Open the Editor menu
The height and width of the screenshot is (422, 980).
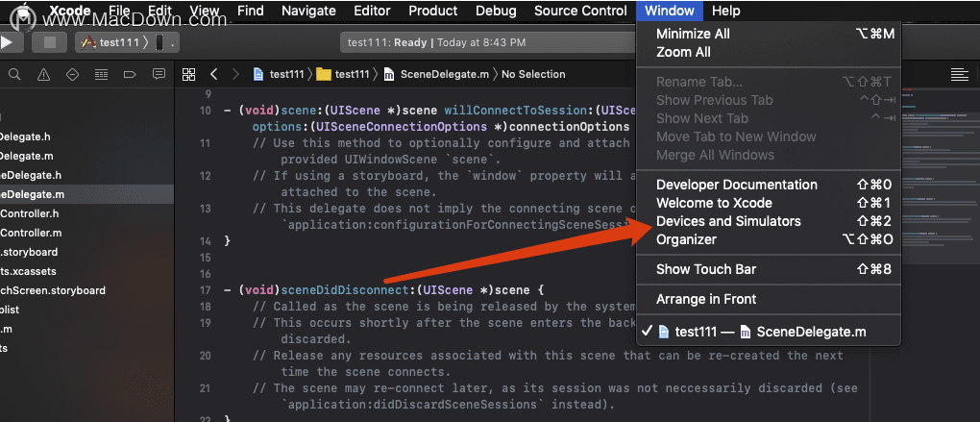[373, 11]
